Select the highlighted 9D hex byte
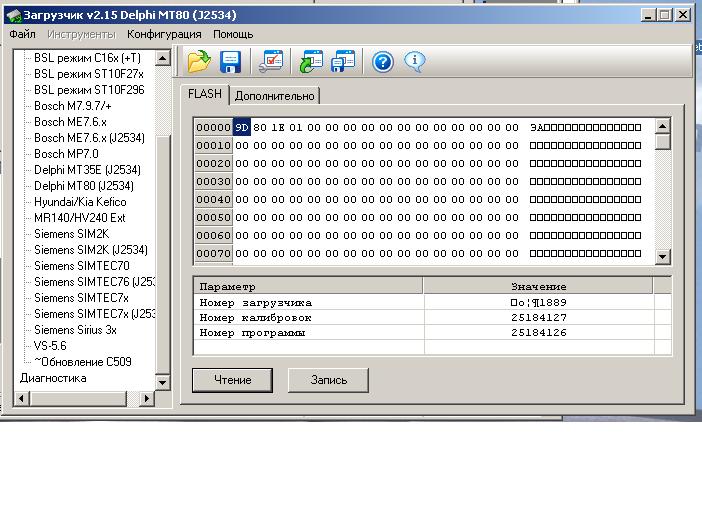This screenshot has height=512, width=702. point(242,128)
